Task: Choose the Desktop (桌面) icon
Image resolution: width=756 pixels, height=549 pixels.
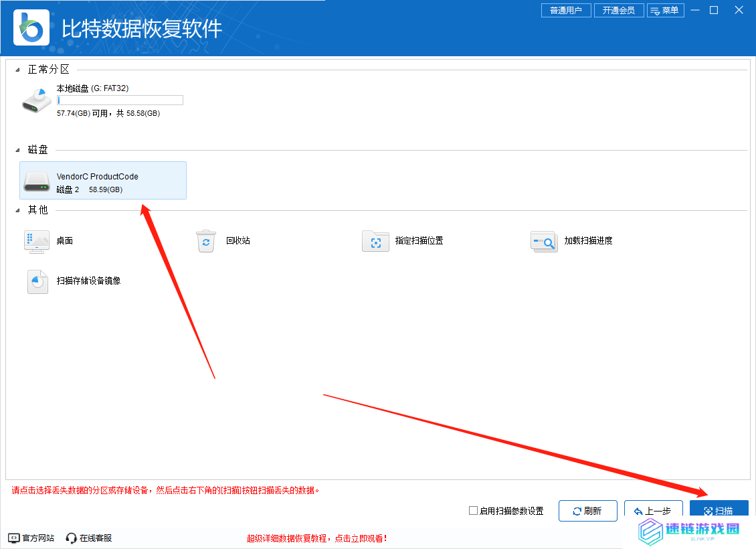Action: [37, 242]
